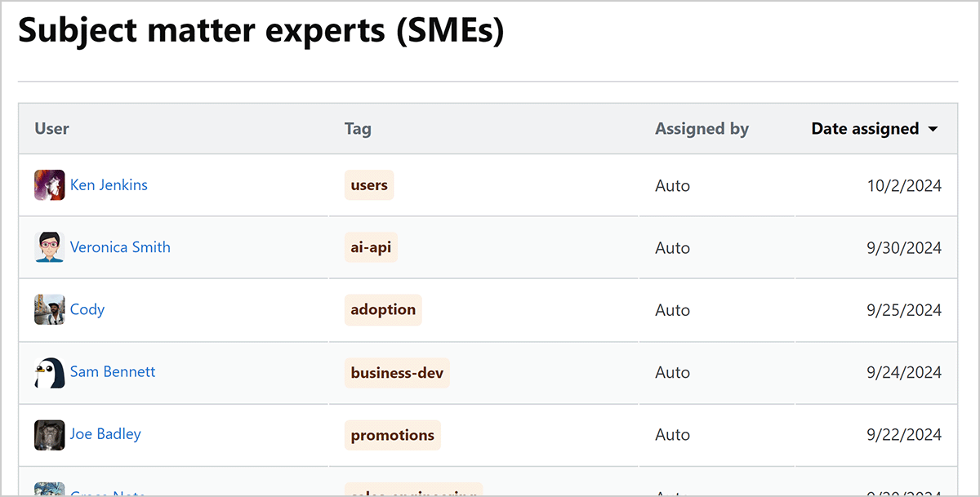Viewport: 980px width, 497px height.
Task: Click the promotions tag badge
Action: coord(393,435)
